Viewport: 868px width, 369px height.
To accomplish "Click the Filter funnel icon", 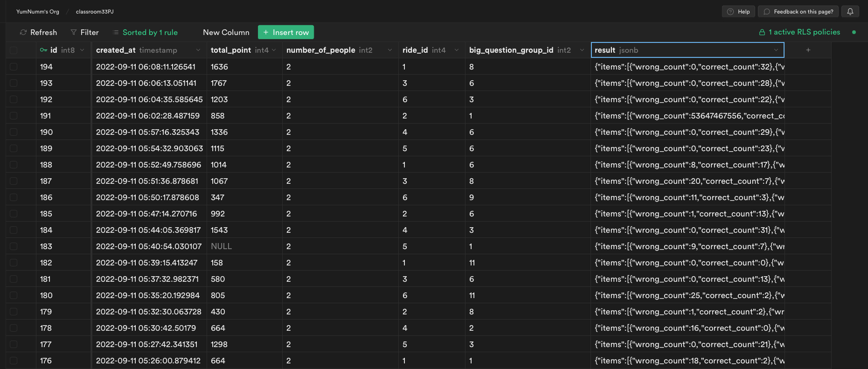I will pyautogui.click(x=74, y=32).
